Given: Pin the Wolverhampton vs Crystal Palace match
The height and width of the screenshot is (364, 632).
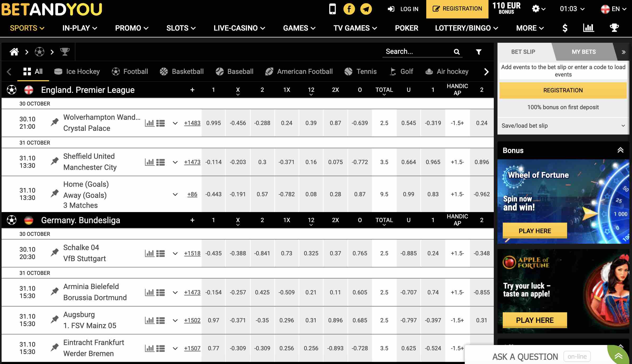Looking at the screenshot, I should (55, 122).
